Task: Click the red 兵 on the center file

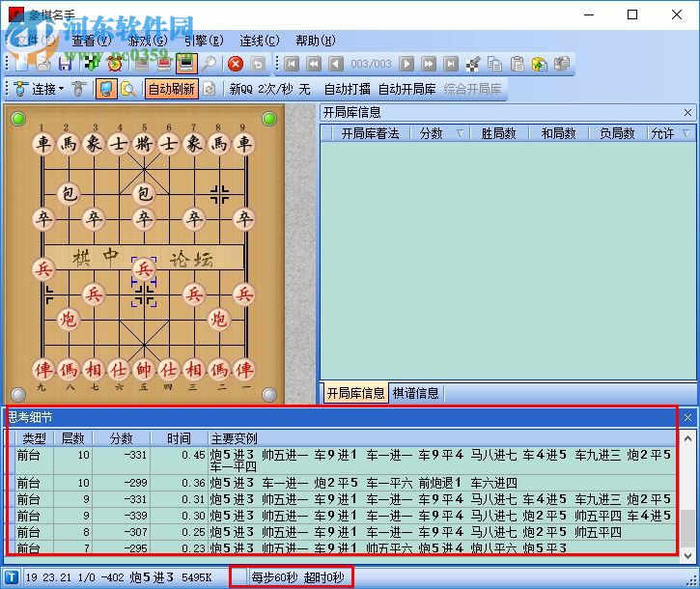Action: tap(144, 269)
